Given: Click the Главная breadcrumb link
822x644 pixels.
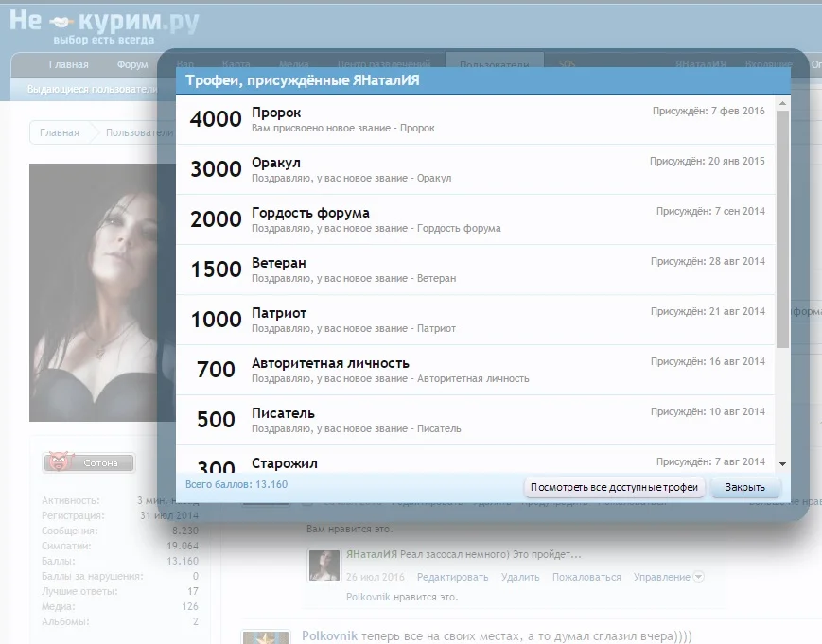Looking at the screenshot, I should [60, 132].
